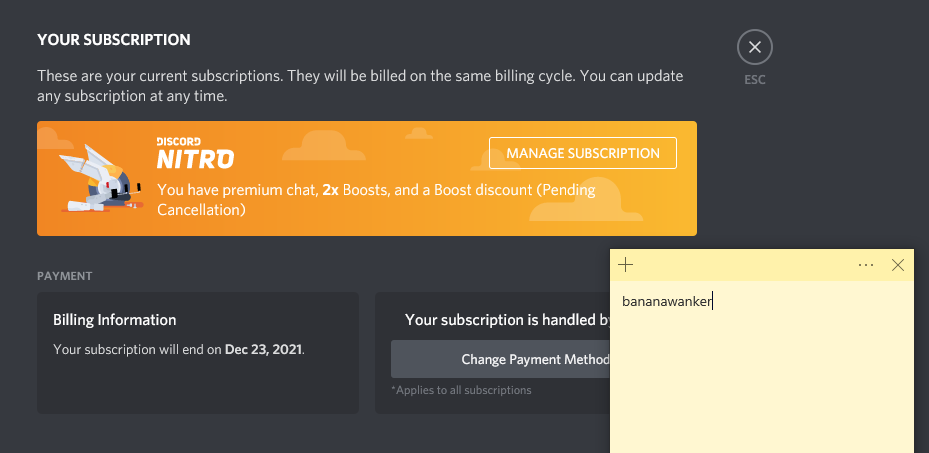929x453 pixels.
Task: Close subscription settings with the circled X
Action: (754, 47)
